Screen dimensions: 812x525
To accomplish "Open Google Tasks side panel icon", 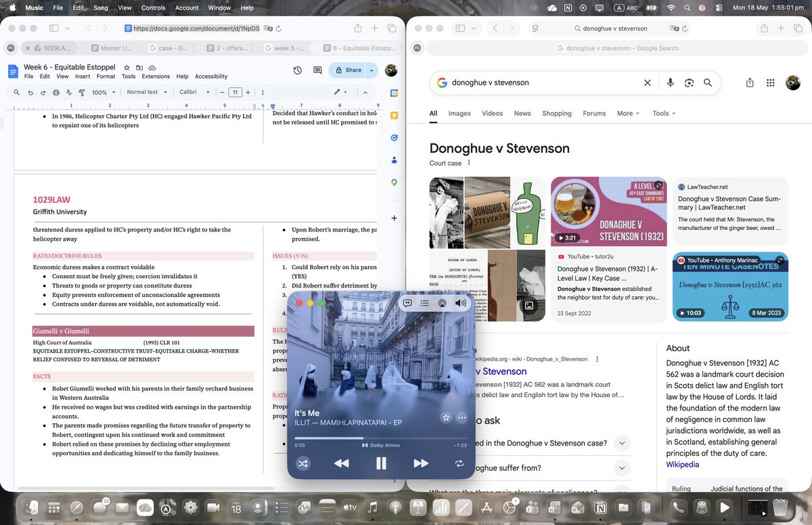I will tap(394, 137).
